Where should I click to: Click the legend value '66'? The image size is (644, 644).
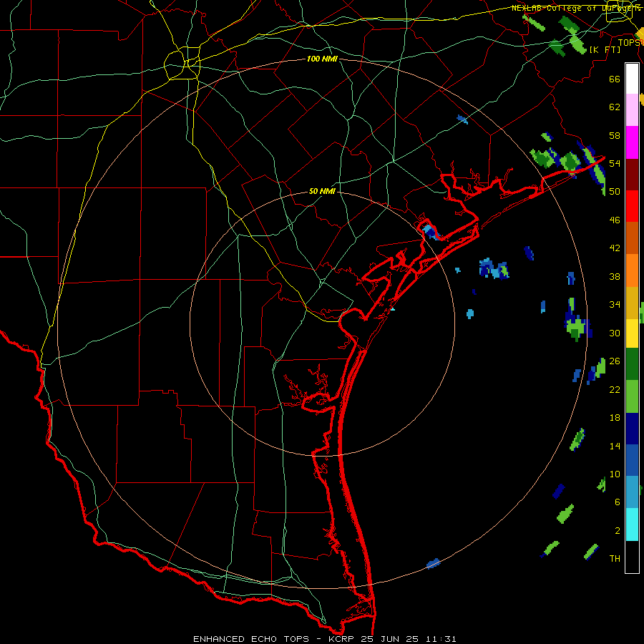(615, 79)
